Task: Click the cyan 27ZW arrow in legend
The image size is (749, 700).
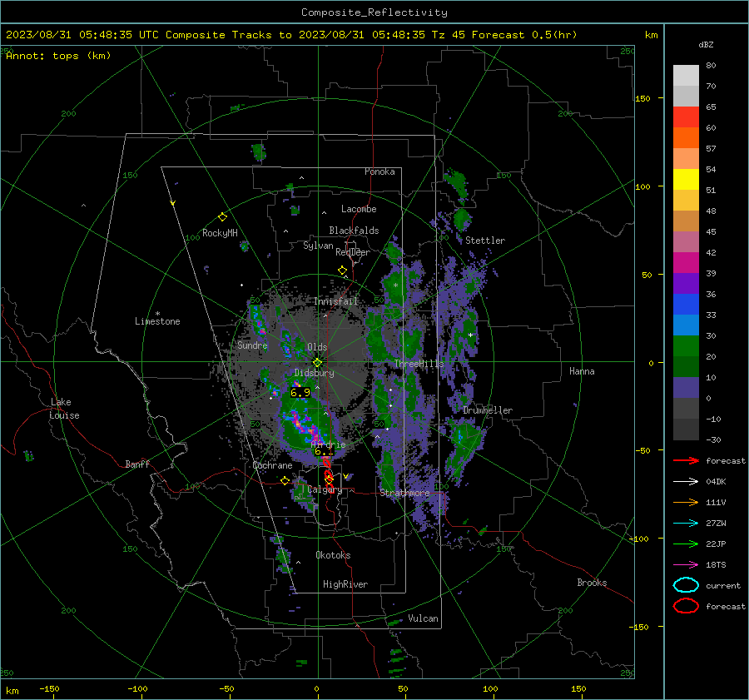Action: [686, 524]
